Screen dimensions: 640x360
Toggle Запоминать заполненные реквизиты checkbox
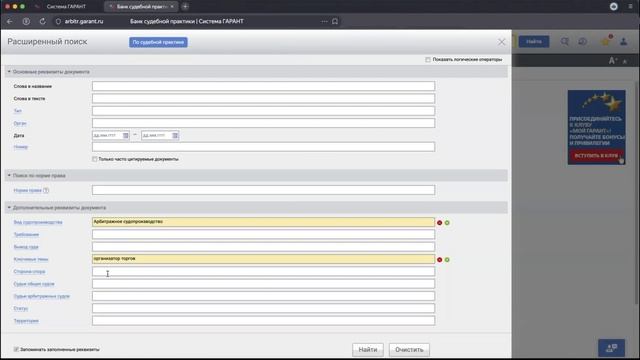click(16, 349)
